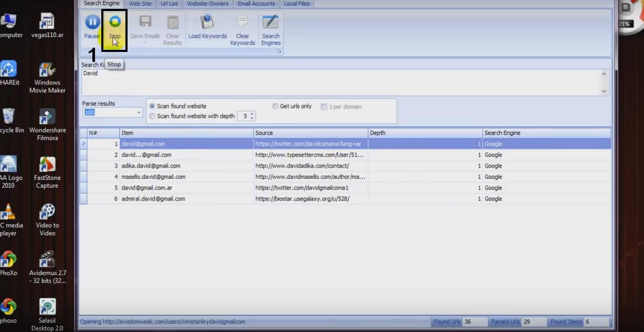The height and width of the screenshot is (332, 644).
Task: Open the Video to Video desktop icon
Action: [47, 220]
